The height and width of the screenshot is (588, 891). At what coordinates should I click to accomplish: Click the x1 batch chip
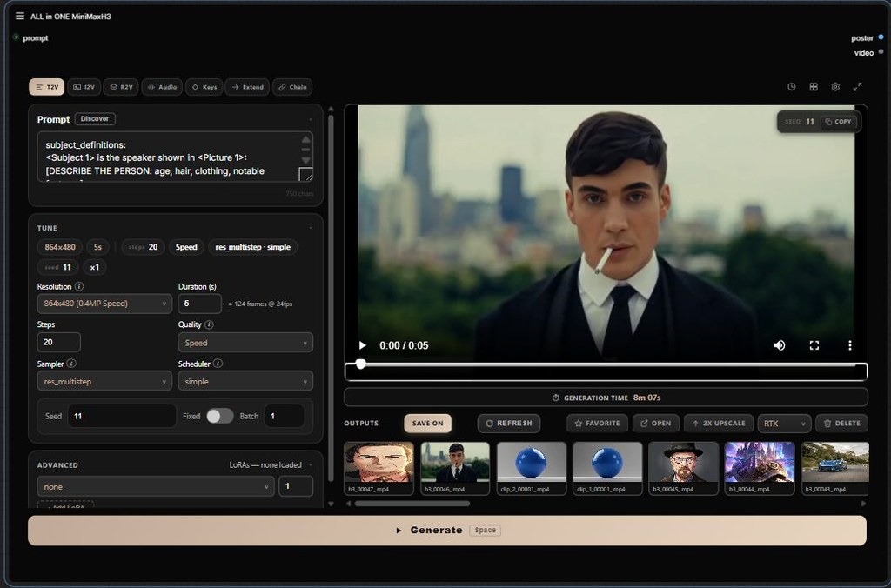coord(94,267)
